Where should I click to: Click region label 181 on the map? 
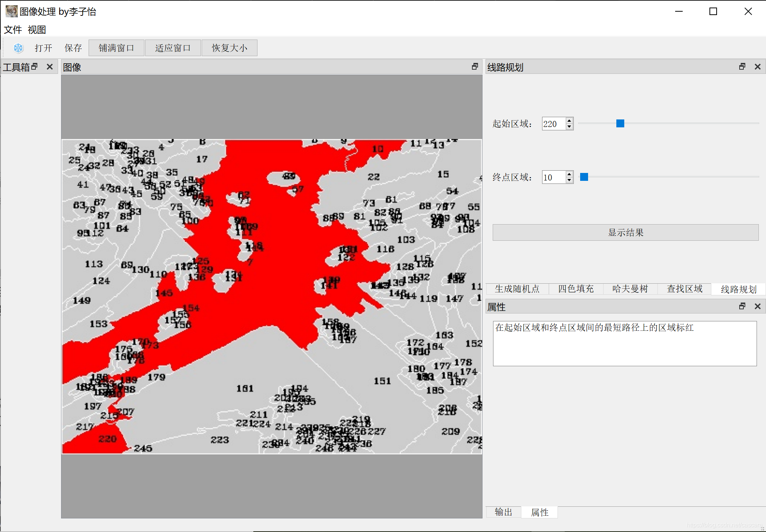[245, 388]
